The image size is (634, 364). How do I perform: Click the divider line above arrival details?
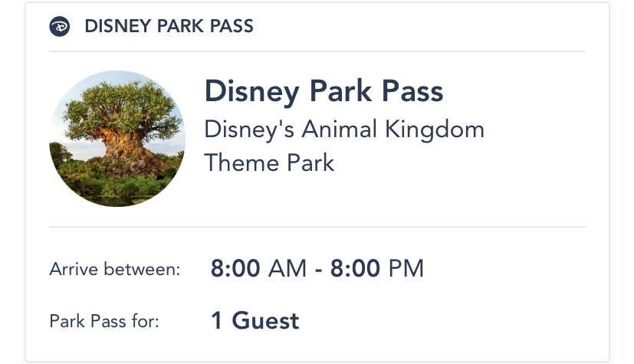[x=317, y=227]
